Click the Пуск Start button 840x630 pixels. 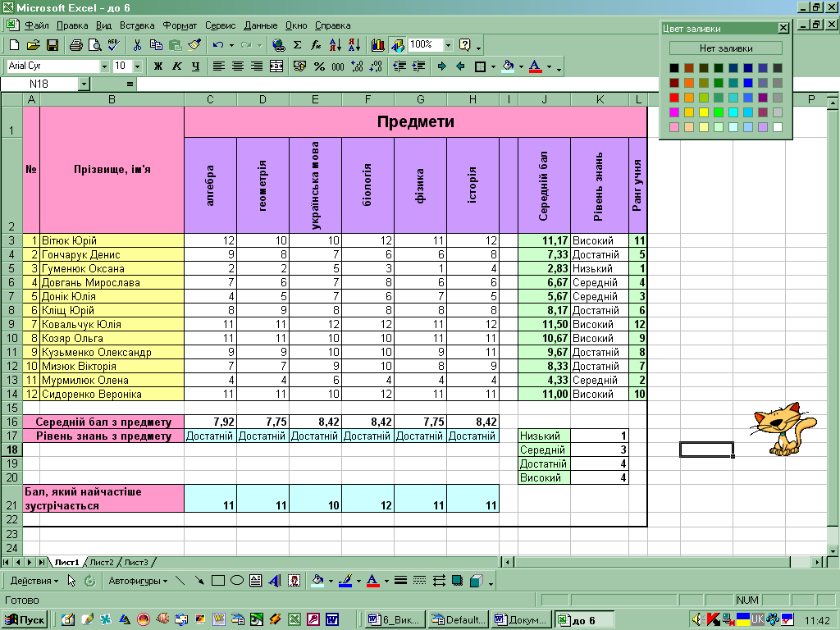[x=26, y=619]
